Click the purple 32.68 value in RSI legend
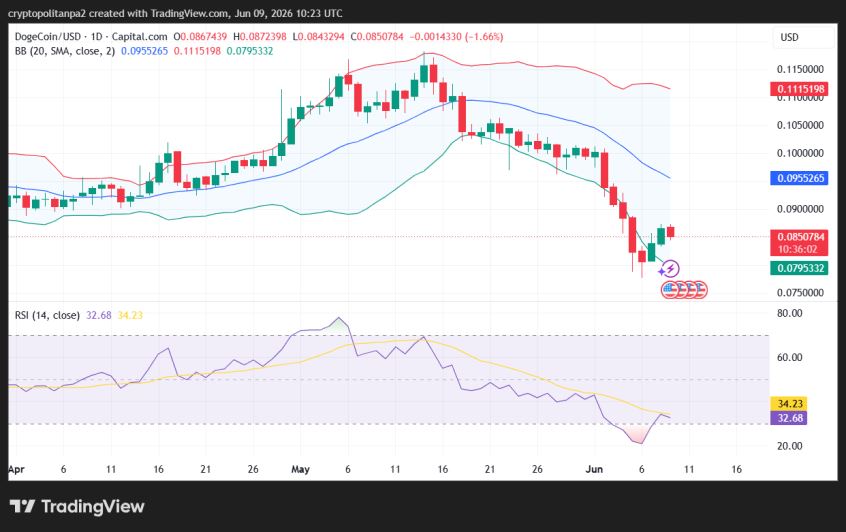The image size is (846, 532). click(x=99, y=315)
